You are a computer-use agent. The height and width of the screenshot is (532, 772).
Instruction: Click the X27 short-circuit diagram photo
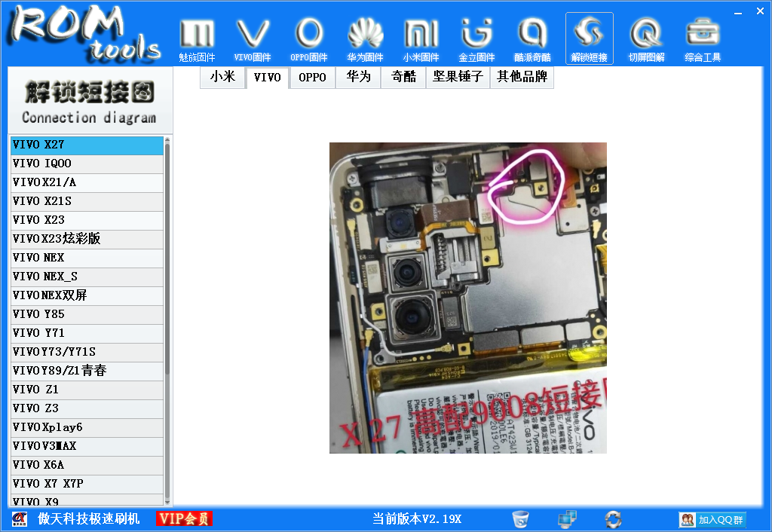(x=467, y=298)
